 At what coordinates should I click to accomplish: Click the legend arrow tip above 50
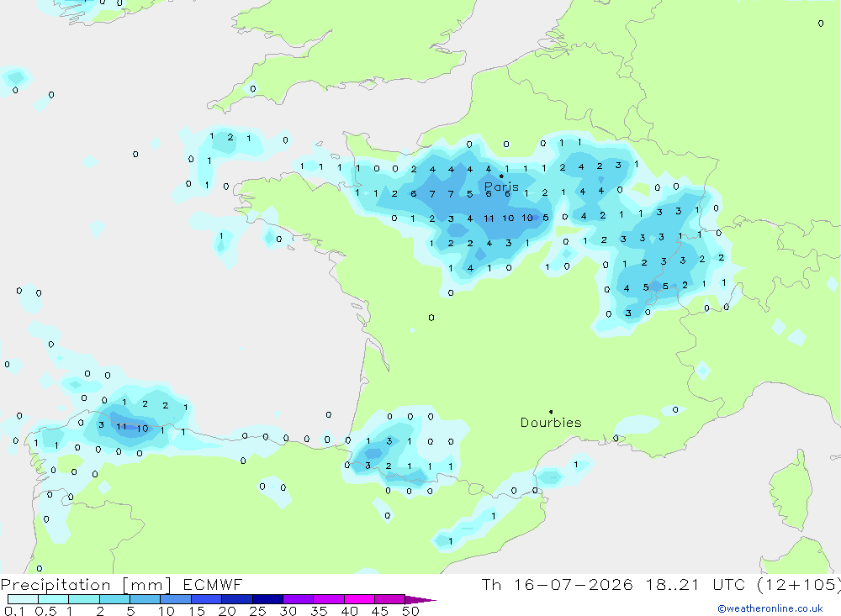point(420,600)
